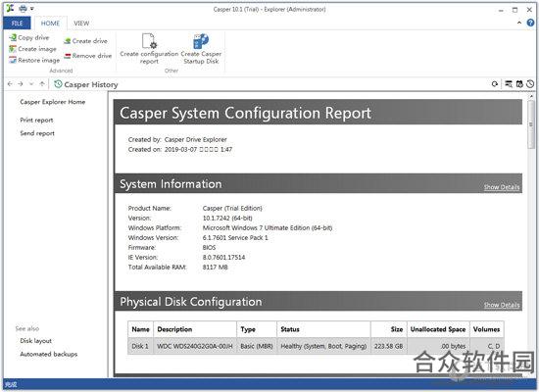Viewport: 539px width, 392px height.
Task: Open Casper Explorer Home link
Action: [53, 102]
